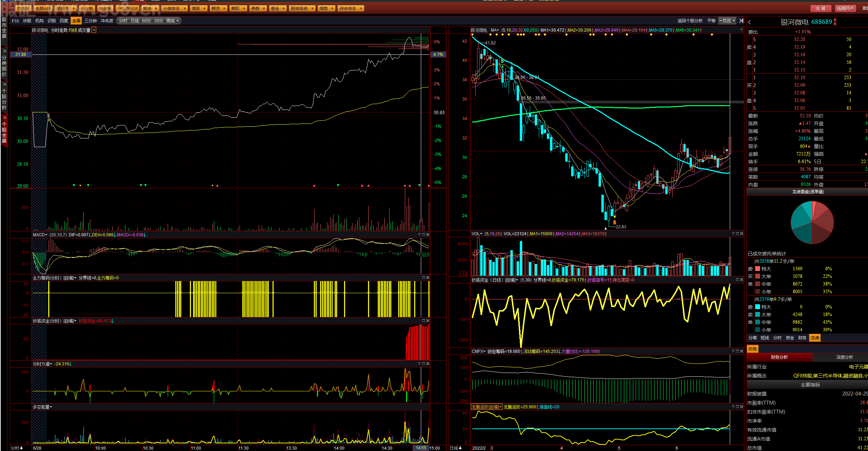Open the F10 company info page
The image size is (868, 451).
[x=15, y=21]
